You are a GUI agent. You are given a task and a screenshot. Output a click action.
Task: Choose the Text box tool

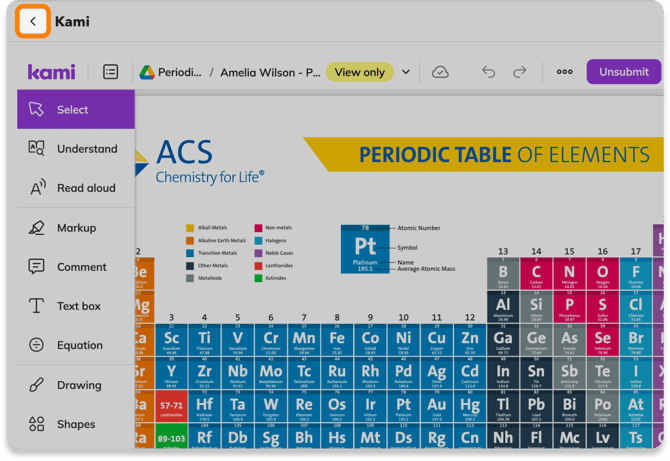point(76,306)
